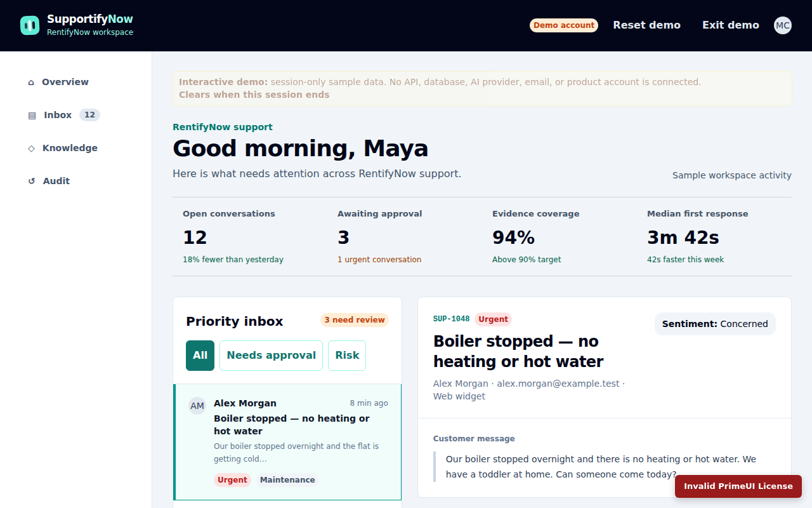Click the Knowledge diamond icon
Image resolution: width=812 pixels, height=508 pixels.
[32, 148]
